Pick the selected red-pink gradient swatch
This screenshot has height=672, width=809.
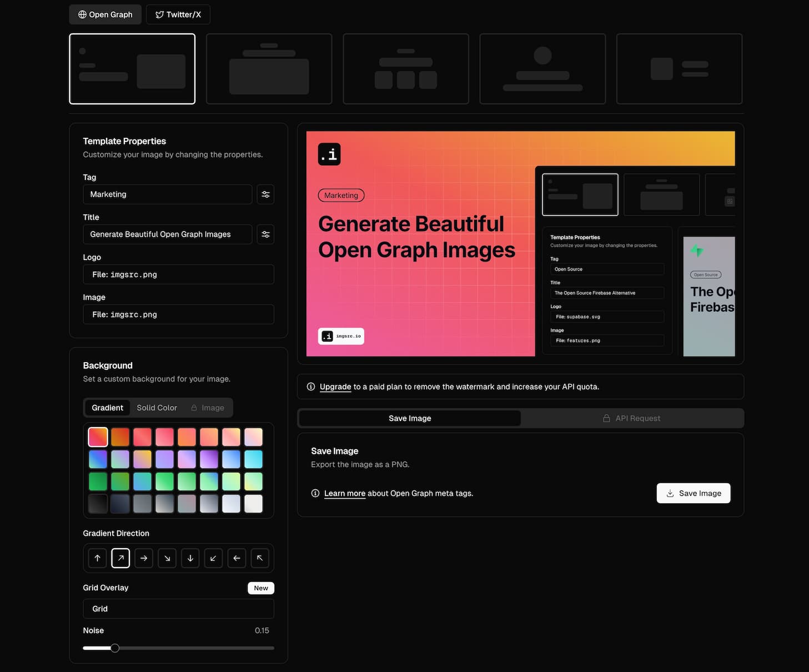pos(98,437)
